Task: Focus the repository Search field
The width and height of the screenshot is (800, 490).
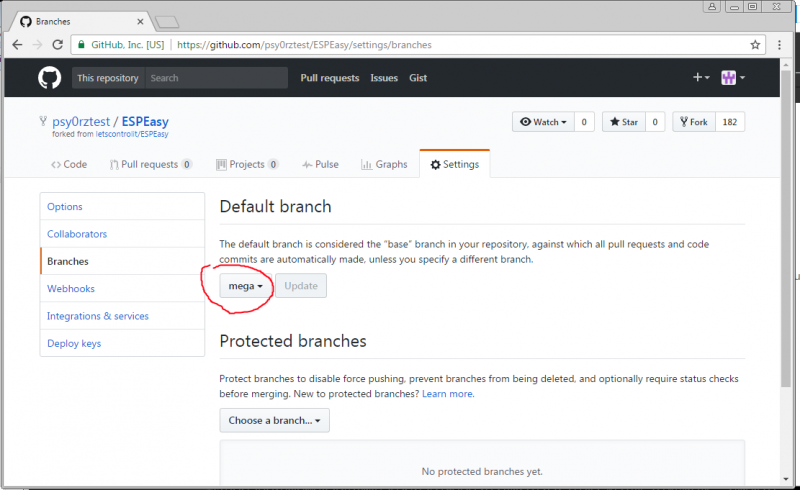Action: [216, 78]
